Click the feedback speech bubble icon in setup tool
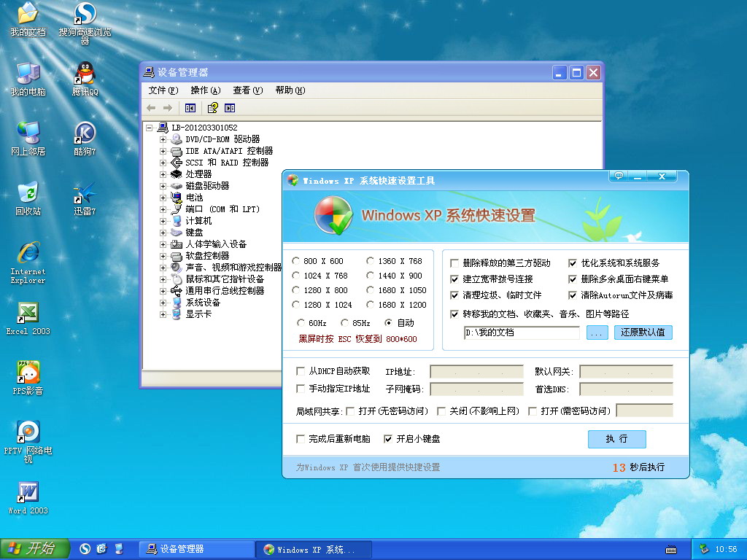The width and height of the screenshot is (747, 560). [619, 176]
